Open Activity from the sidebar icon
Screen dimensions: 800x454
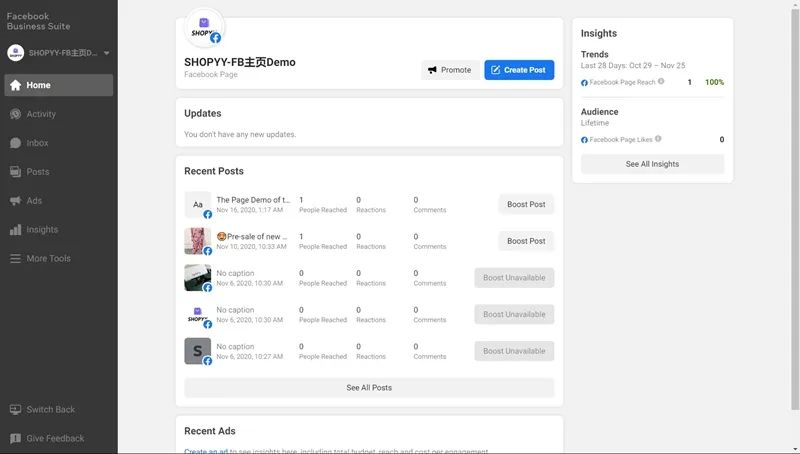click(15, 114)
